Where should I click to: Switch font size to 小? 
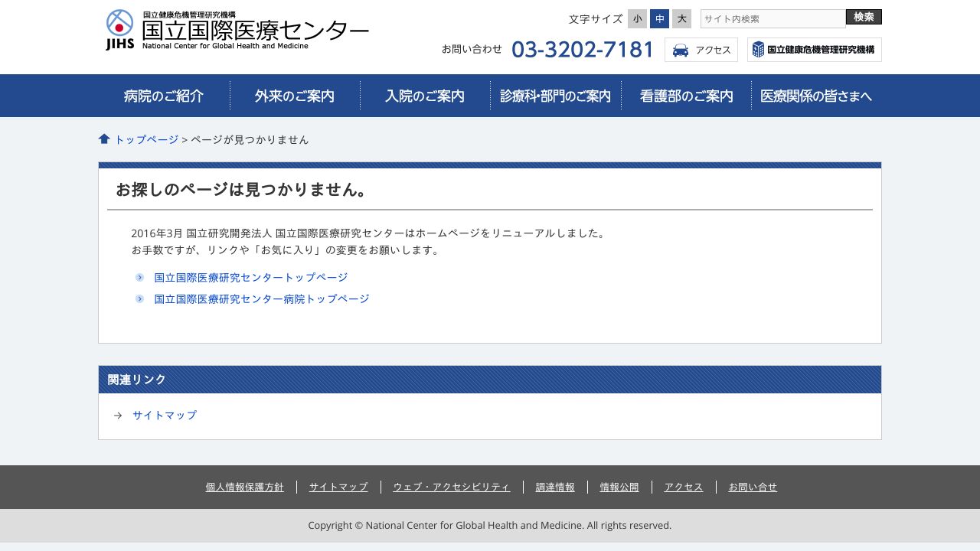637,18
